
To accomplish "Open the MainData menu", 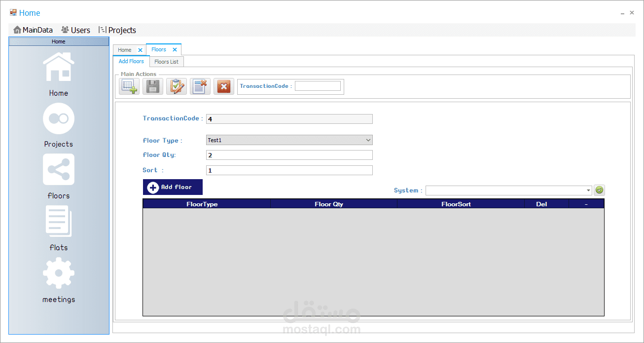I will (x=33, y=30).
